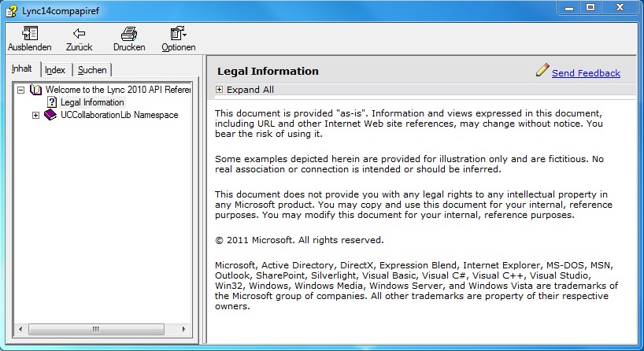Image resolution: width=644 pixels, height=351 pixels.
Task: Click the Lync14compapiref help icon in title bar
Action: click(x=12, y=11)
